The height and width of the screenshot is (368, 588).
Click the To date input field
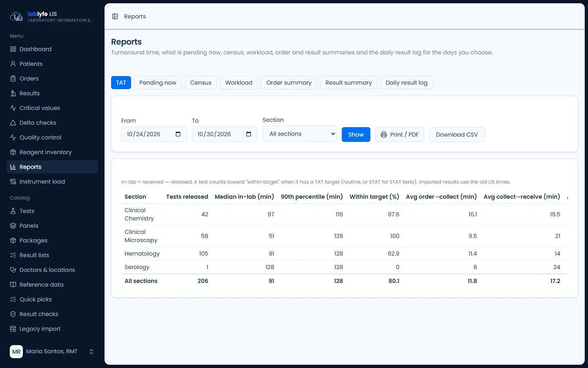[x=225, y=134]
